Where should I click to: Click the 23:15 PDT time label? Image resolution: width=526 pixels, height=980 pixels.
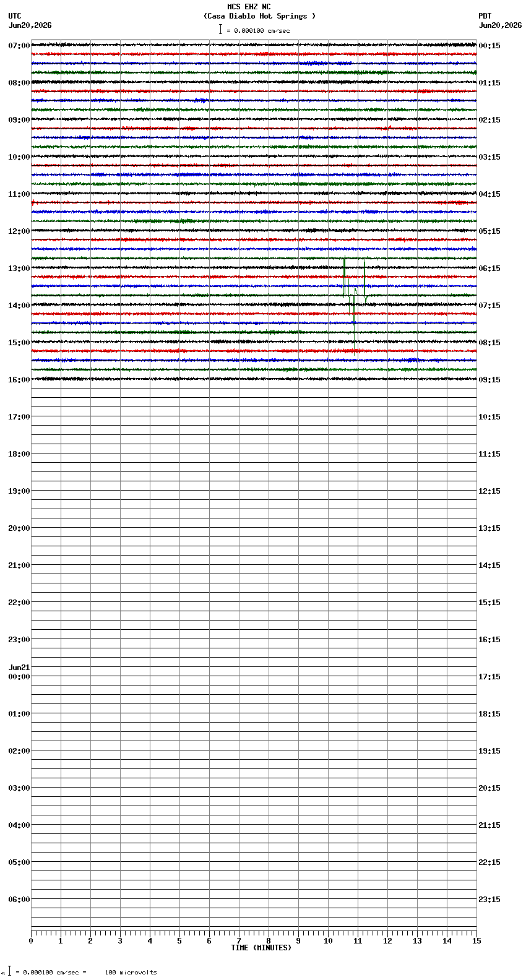[x=489, y=900]
